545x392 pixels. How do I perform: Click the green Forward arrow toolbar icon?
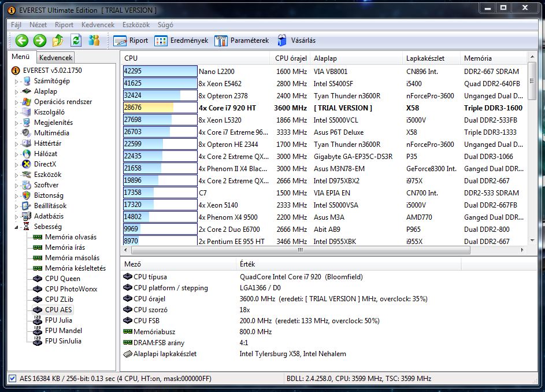(40, 40)
